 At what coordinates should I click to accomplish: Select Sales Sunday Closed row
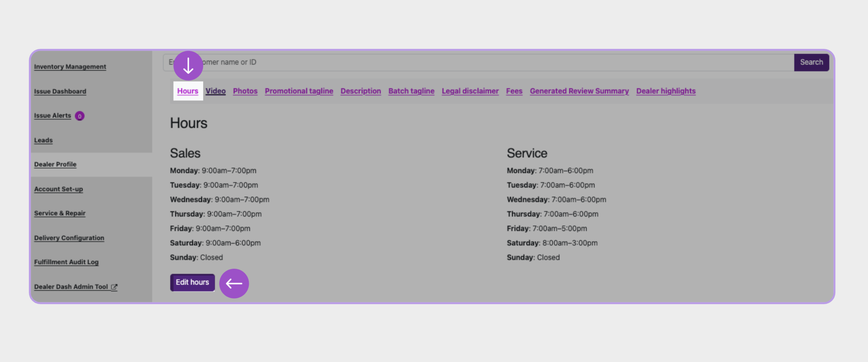(196, 258)
